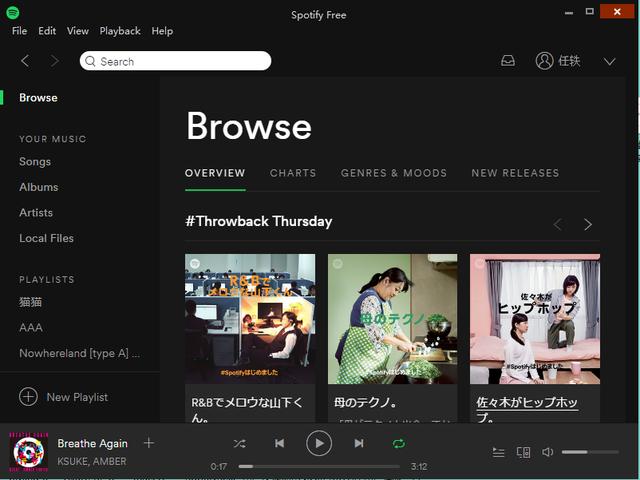This screenshot has height=480, width=640.
Task: Switch to the New Releases tab
Action: [x=515, y=173]
